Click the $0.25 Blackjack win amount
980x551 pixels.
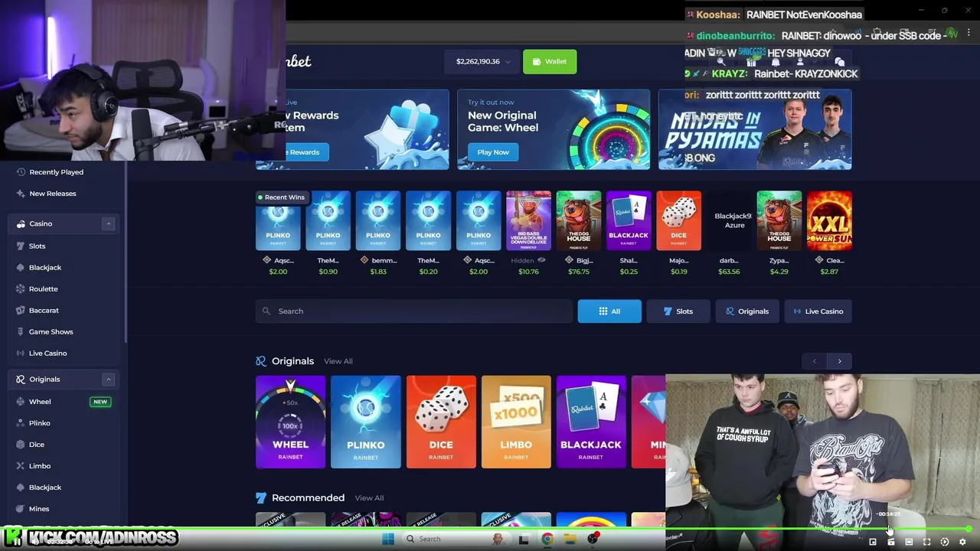(629, 272)
